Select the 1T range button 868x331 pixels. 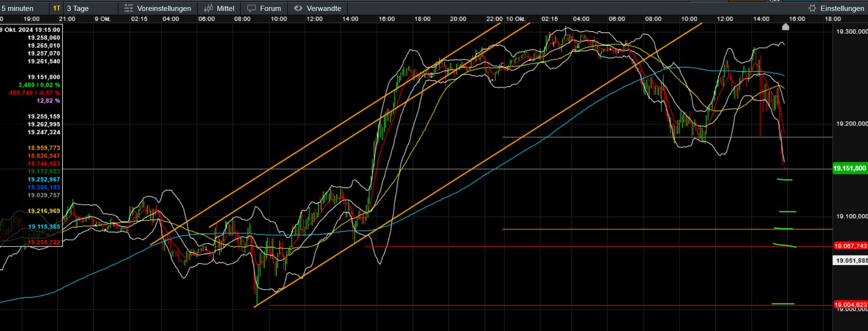pyautogui.click(x=57, y=8)
